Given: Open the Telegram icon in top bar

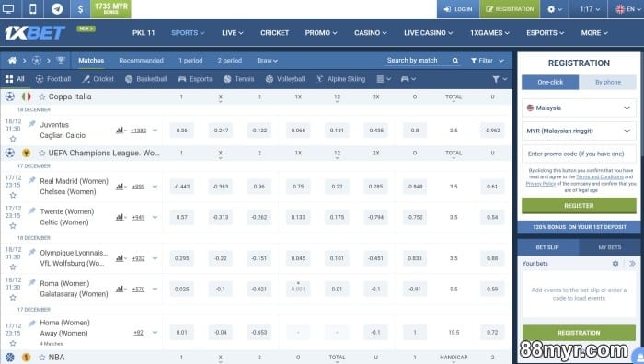Looking at the screenshot, I should [x=57, y=8].
